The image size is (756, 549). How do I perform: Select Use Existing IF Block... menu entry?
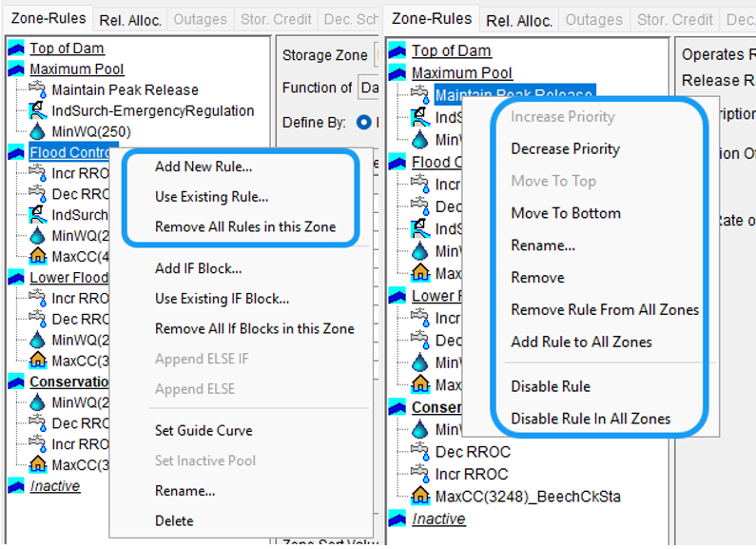222,299
